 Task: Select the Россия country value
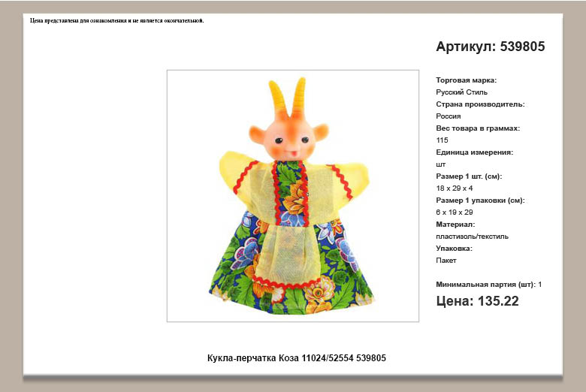click(449, 116)
